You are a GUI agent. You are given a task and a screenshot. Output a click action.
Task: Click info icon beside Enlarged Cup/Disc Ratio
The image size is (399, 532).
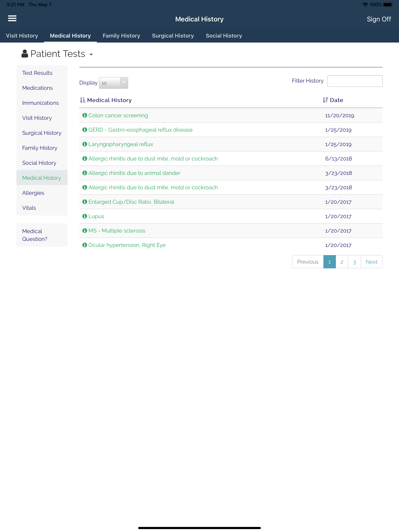[x=85, y=202]
